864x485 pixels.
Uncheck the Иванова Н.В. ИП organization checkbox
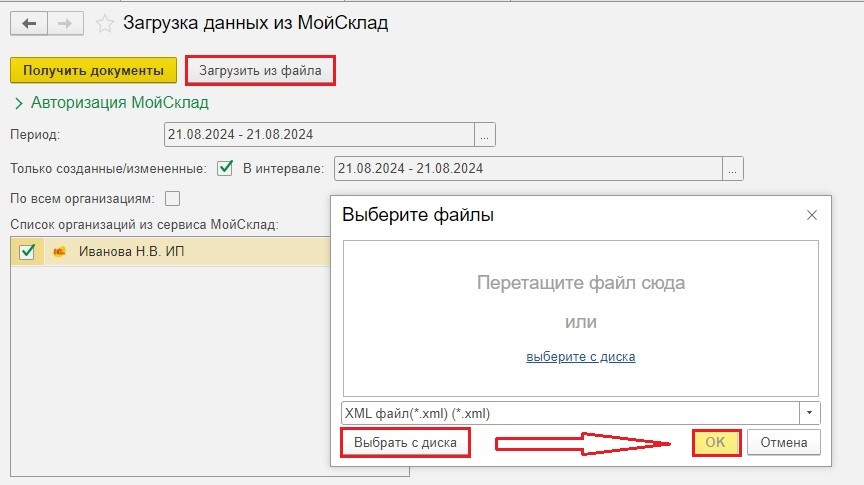27,252
